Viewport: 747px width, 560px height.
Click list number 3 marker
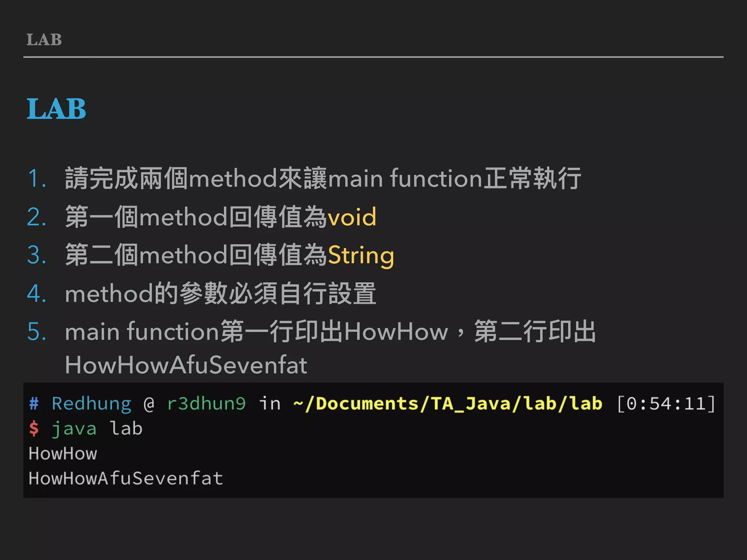[x=37, y=255]
